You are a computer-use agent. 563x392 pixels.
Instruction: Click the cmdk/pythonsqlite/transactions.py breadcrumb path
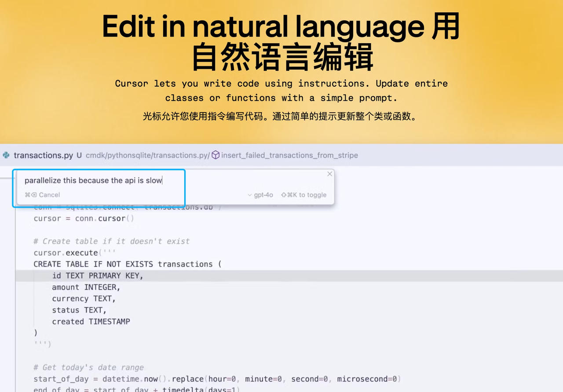[x=148, y=155]
